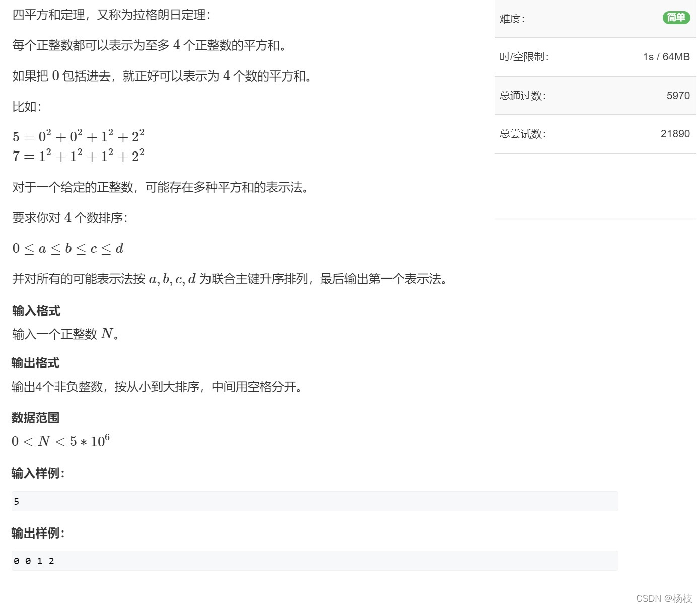Click the green 简单 difficulty badge
This screenshot has height=608, width=700.
point(676,18)
